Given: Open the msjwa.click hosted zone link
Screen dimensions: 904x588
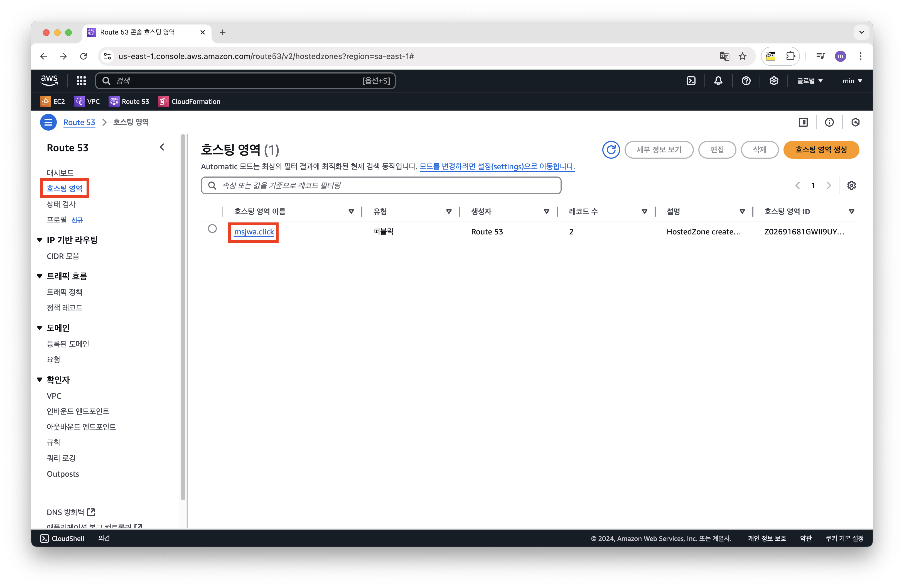Looking at the screenshot, I should click(x=254, y=232).
